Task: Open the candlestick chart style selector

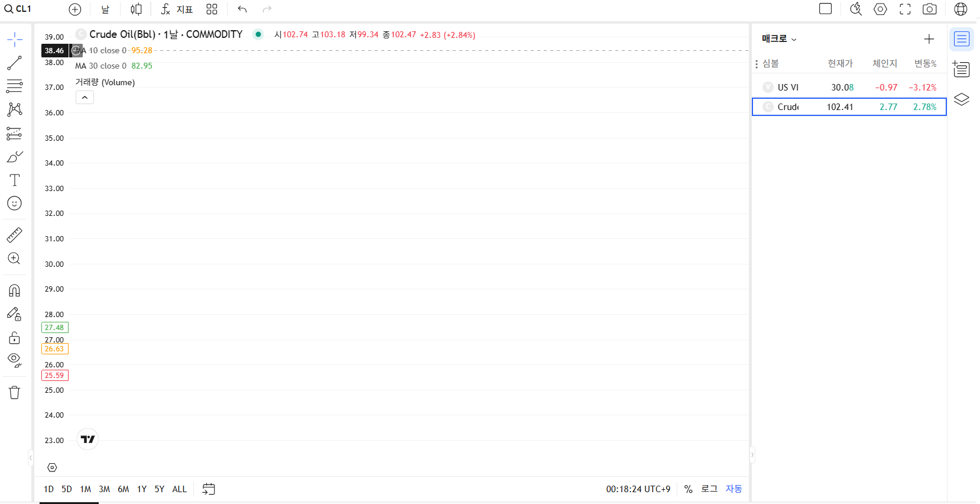Action: [x=136, y=9]
